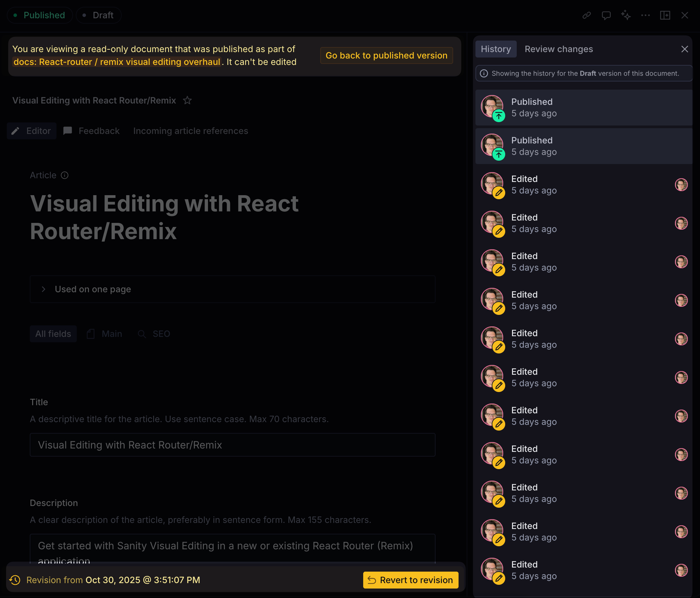Click the info icon beside Article
This screenshot has height=598, width=700.
(65, 175)
